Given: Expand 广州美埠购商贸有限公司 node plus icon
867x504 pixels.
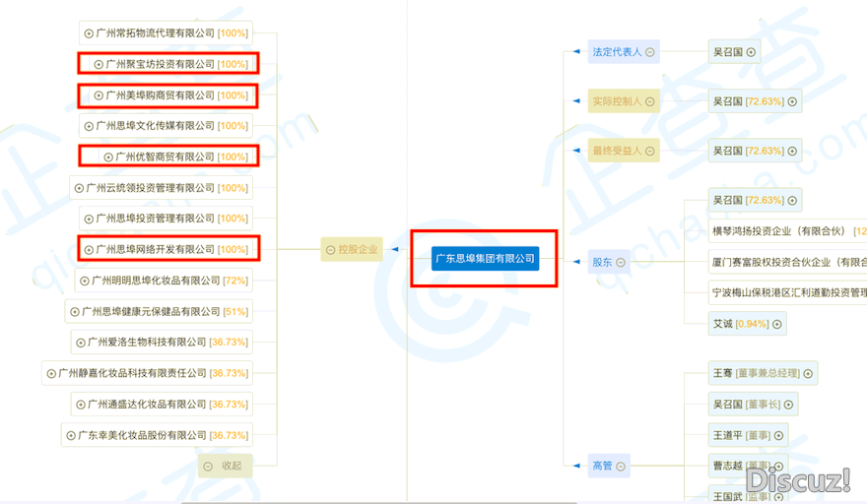Looking at the screenshot, I should point(99,95).
